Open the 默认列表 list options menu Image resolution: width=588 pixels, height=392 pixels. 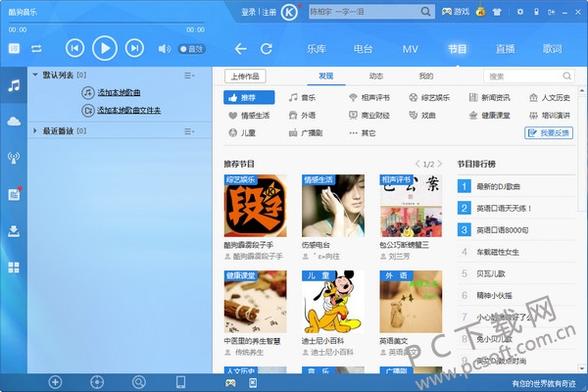tap(189, 75)
